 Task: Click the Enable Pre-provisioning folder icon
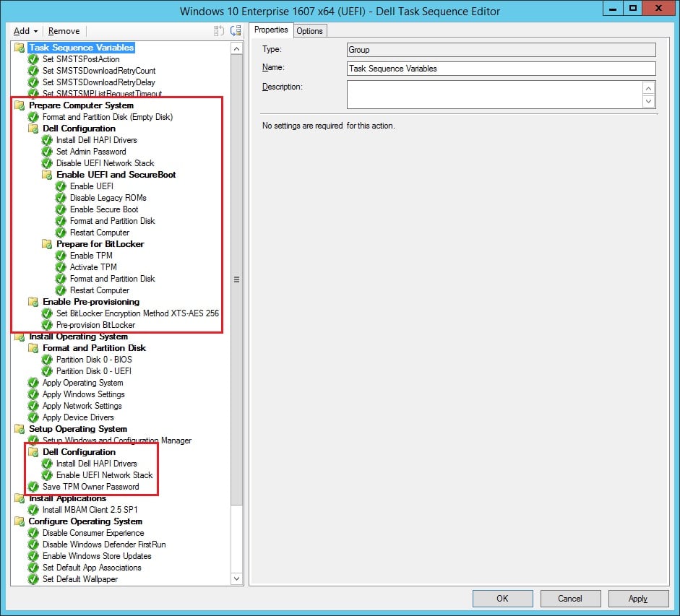(33, 302)
